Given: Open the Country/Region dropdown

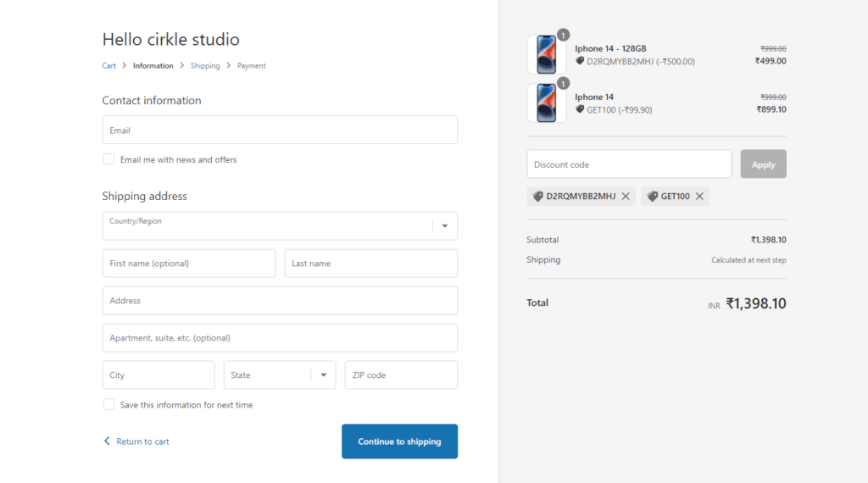Looking at the screenshot, I should pos(280,226).
